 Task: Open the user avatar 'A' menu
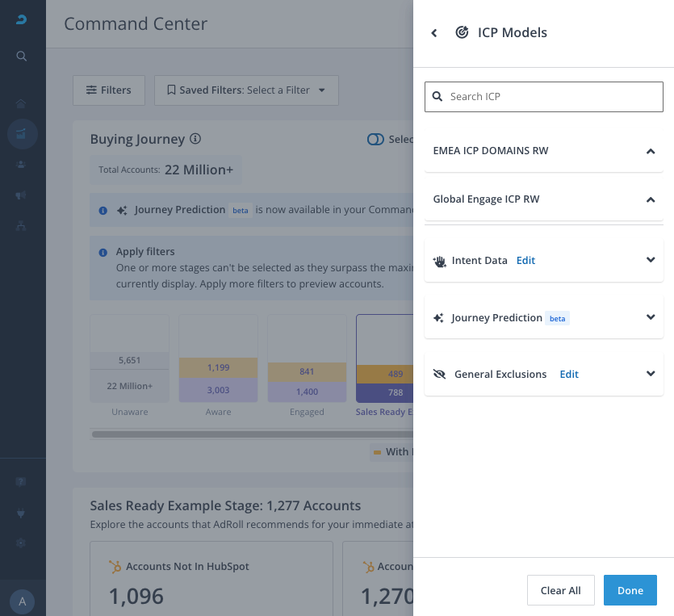click(22, 601)
